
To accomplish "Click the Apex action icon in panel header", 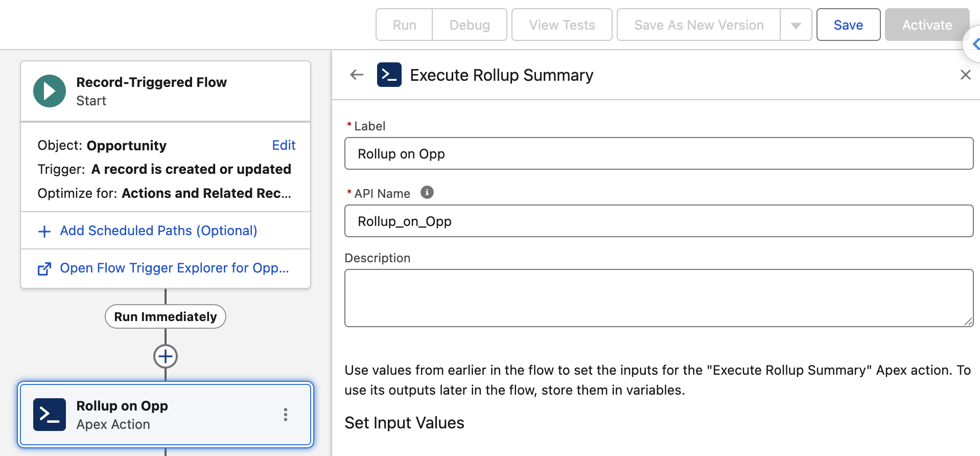I will (389, 75).
